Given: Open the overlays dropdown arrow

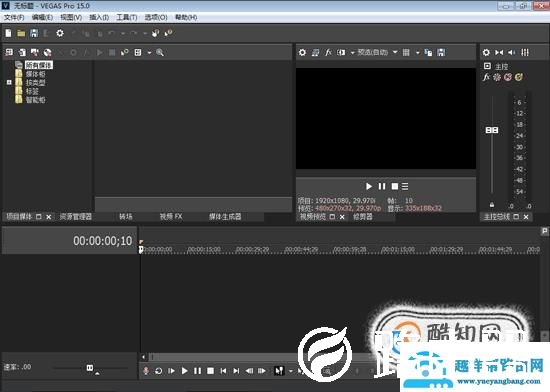Looking at the screenshot, I should point(417,53).
